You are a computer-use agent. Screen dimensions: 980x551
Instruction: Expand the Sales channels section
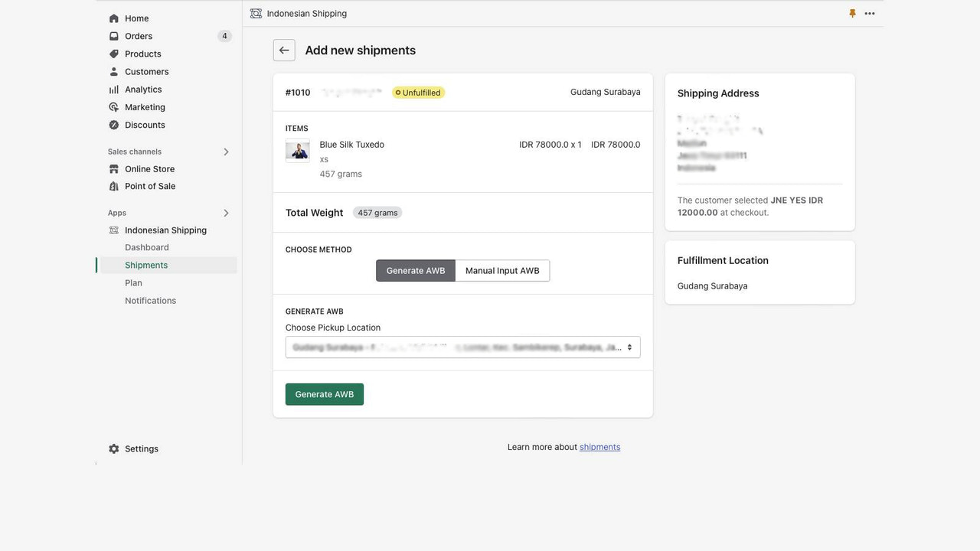click(226, 152)
